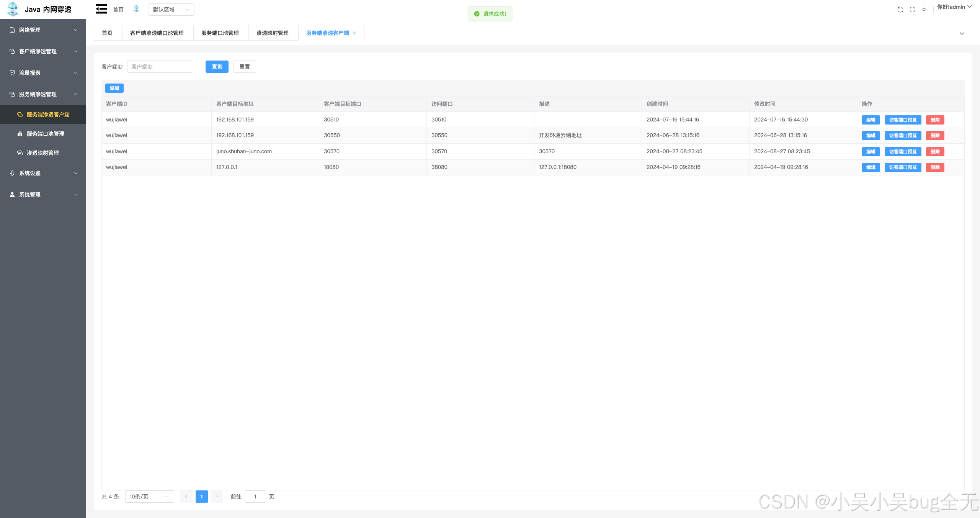Edit the 127.0.0.1 row
The height and width of the screenshot is (518, 980).
coord(871,167)
